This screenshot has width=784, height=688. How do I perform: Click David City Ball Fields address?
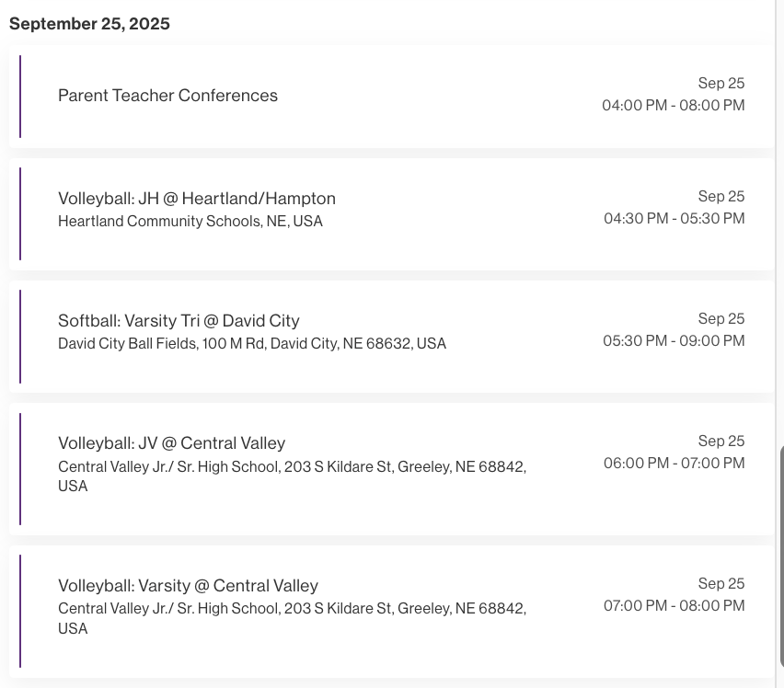[252, 344]
